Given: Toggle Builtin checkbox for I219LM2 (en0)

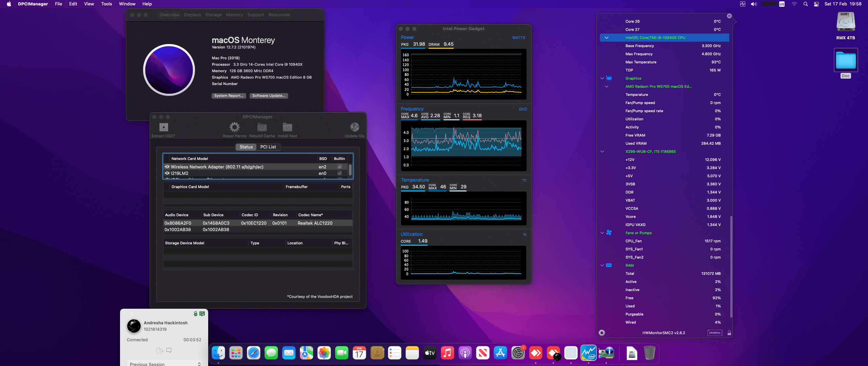Looking at the screenshot, I should tap(340, 173).
